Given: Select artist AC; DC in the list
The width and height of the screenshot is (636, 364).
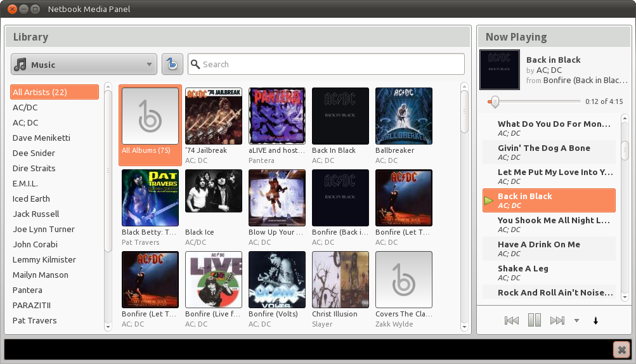Looking at the screenshot, I should tap(55, 122).
